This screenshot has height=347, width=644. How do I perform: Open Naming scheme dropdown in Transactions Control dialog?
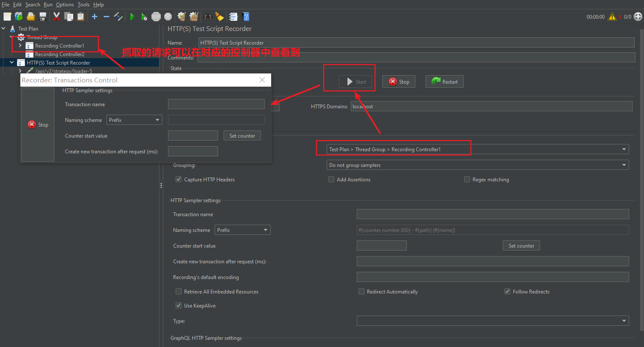click(x=134, y=120)
